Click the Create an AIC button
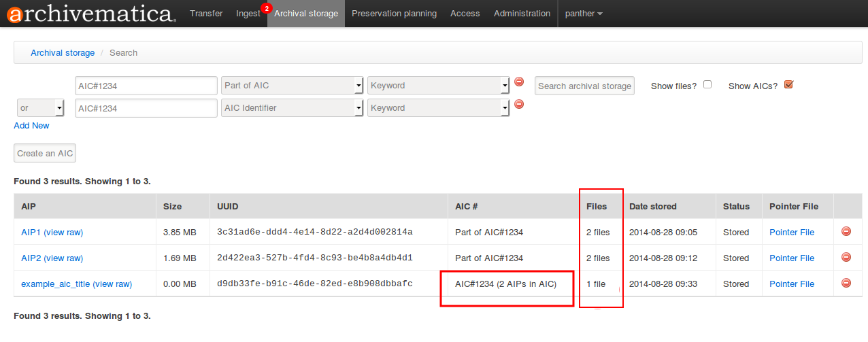This screenshot has width=868, height=342. coord(45,154)
